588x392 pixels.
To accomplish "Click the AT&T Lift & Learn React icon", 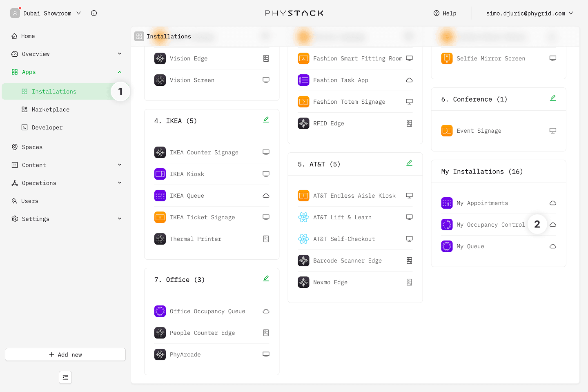I will click(x=303, y=217).
